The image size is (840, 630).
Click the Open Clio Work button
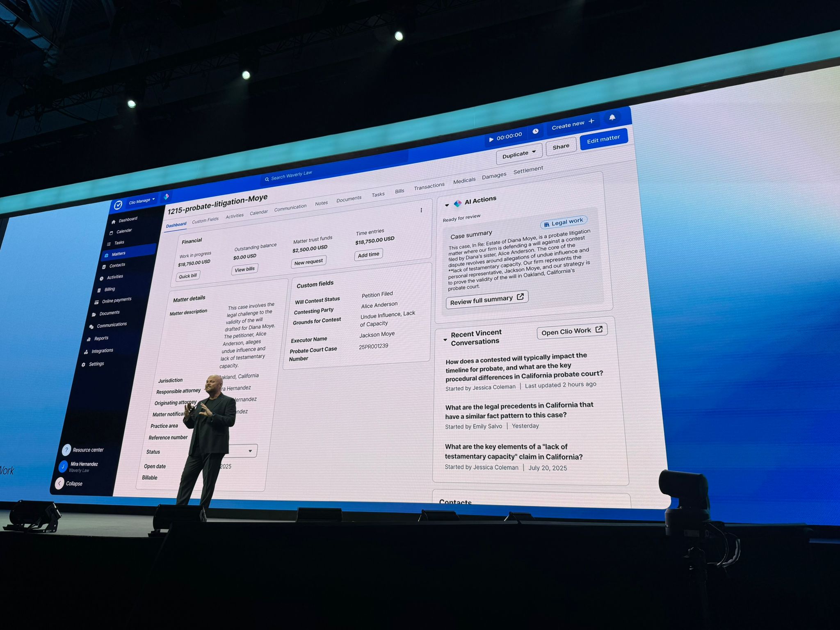point(571,331)
